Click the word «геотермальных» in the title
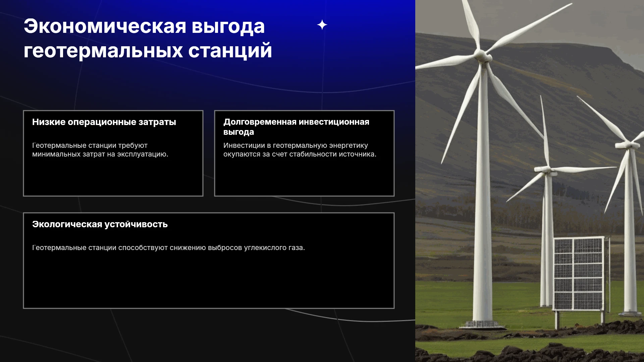The image size is (644, 362). (103, 51)
